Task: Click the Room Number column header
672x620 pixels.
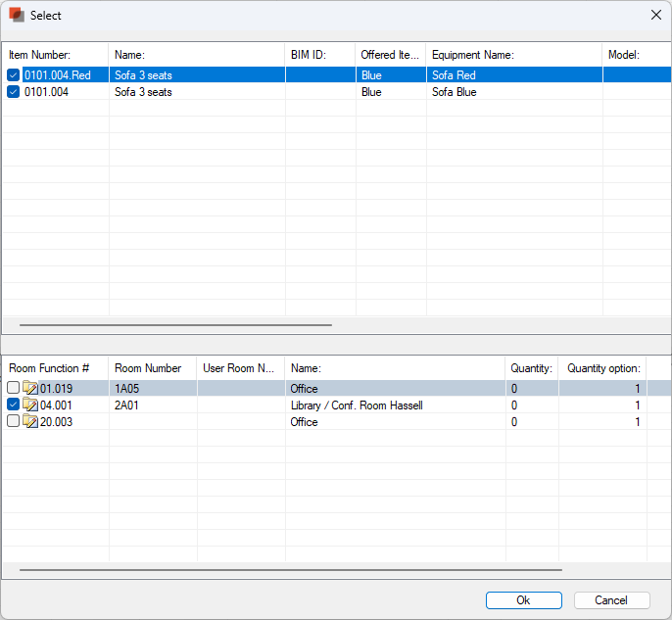Action: click(152, 368)
